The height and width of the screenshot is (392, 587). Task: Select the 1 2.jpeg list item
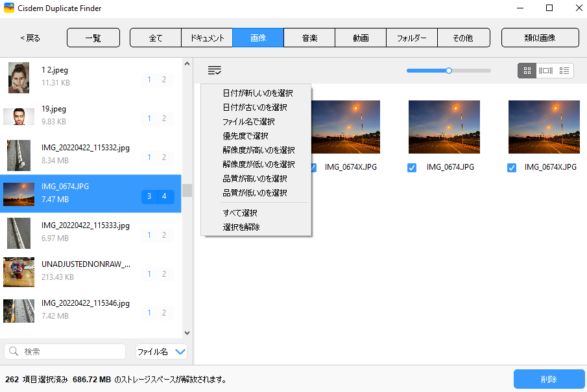tap(91, 76)
